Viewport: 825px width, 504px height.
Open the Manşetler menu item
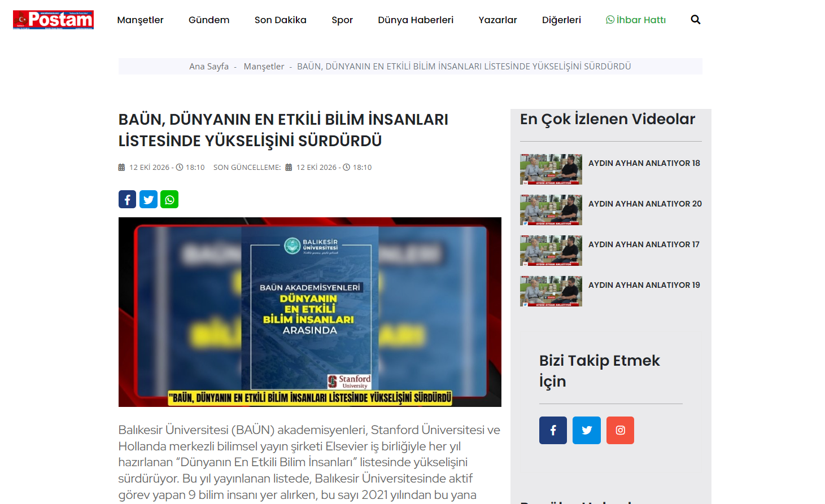[x=140, y=20]
